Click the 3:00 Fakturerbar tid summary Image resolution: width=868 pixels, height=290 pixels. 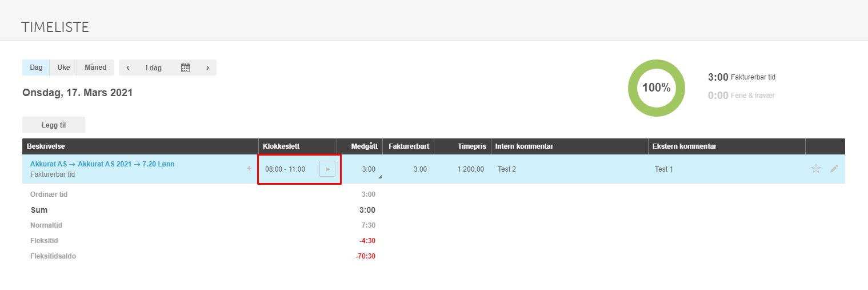741,77
